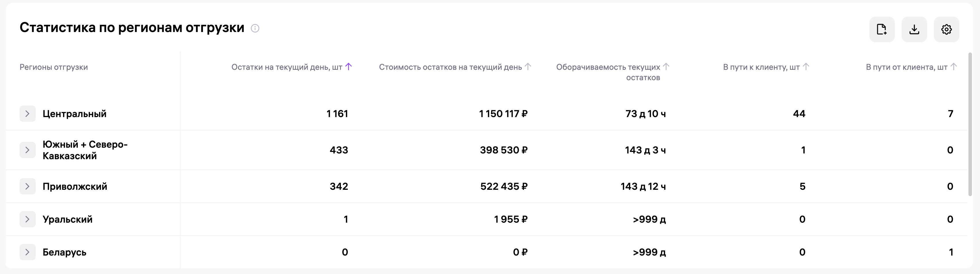Open the report file creation icon
Image resolution: width=980 pixels, height=274 pixels.
coord(882,29)
